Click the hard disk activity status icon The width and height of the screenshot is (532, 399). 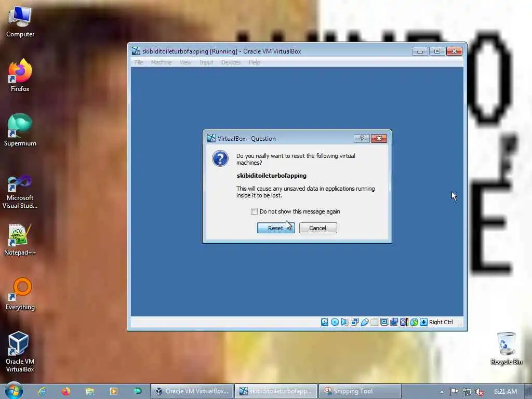pyautogui.click(x=324, y=322)
